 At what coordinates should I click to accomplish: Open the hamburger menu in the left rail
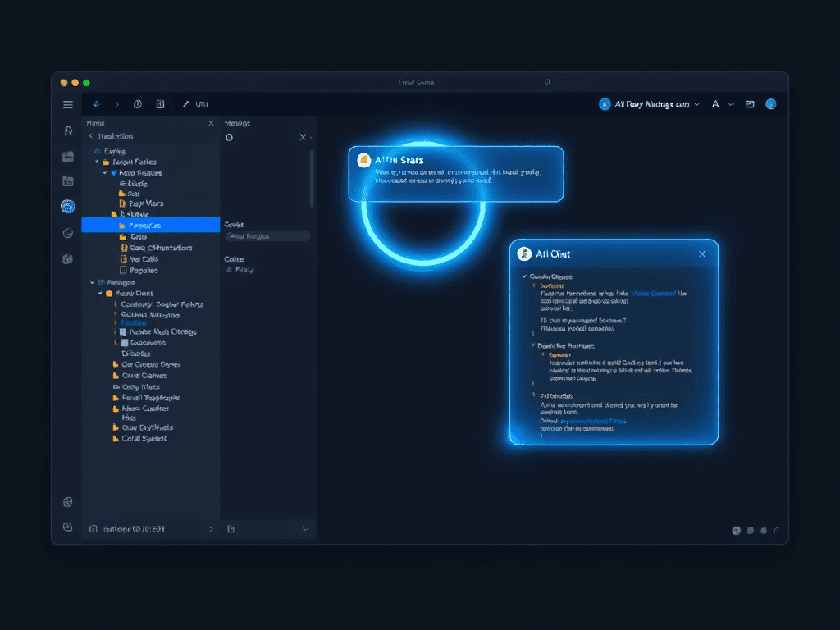[68, 104]
